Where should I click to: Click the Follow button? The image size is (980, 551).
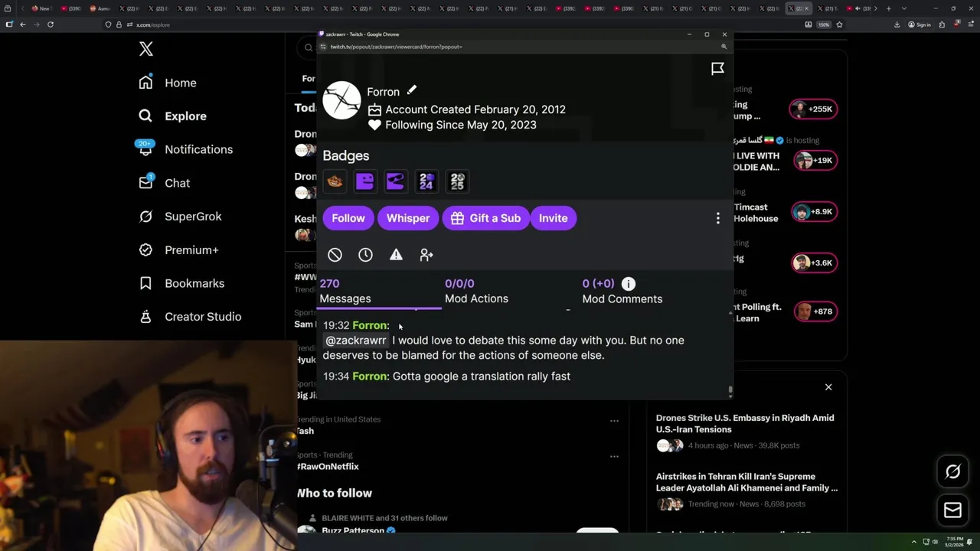click(348, 218)
